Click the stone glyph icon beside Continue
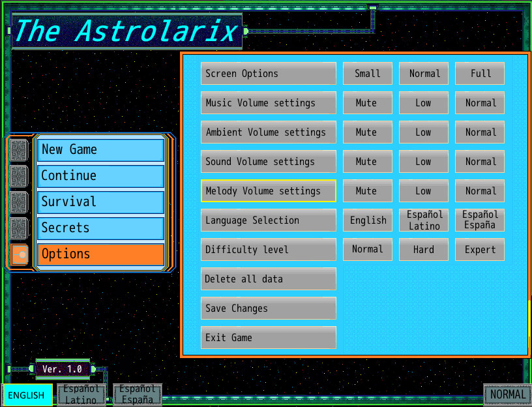Image resolution: width=532 pixels, height=407 pixels. pos(18,176)
